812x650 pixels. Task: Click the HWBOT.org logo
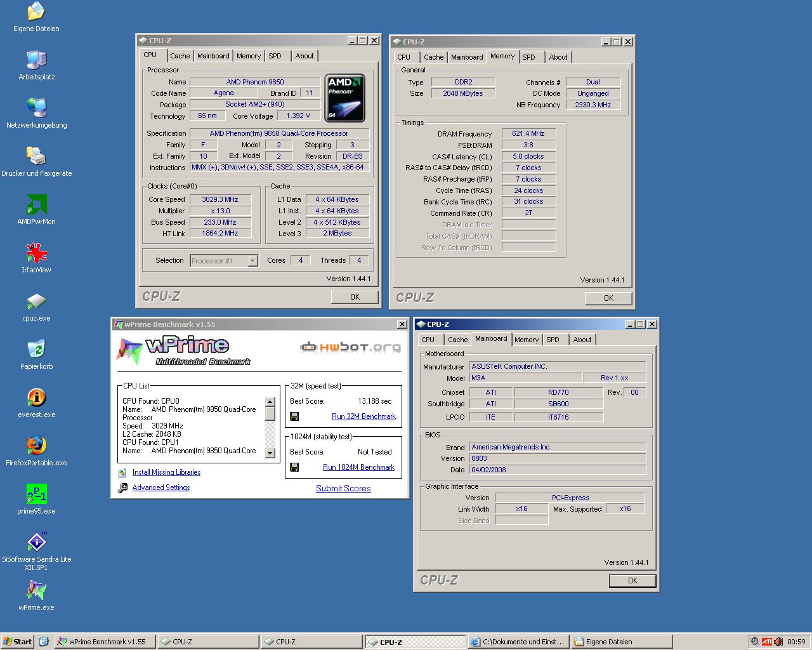350,347
